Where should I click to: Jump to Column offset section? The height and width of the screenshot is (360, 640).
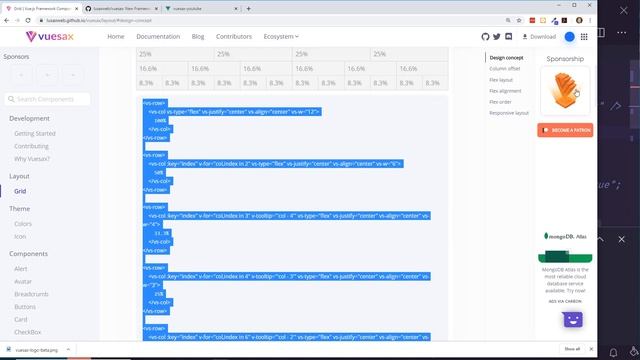pos(505,69)
